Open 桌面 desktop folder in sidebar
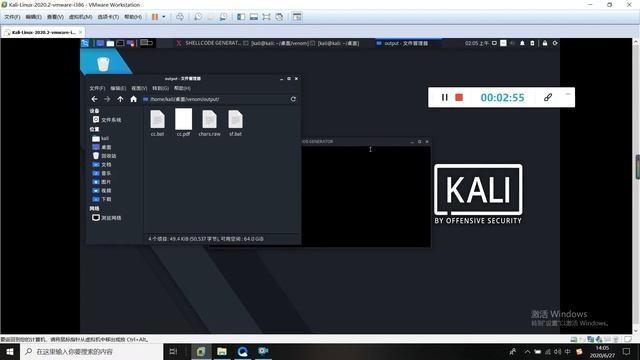The width and height of the screenshot is (640, 360). pyautogui.click(x=102, y=147)
